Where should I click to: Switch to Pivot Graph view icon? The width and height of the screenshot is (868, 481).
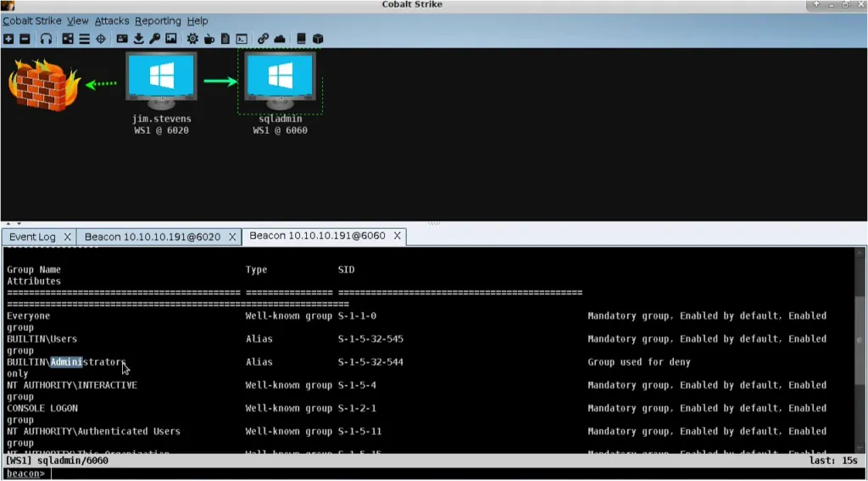click(68, 39)
